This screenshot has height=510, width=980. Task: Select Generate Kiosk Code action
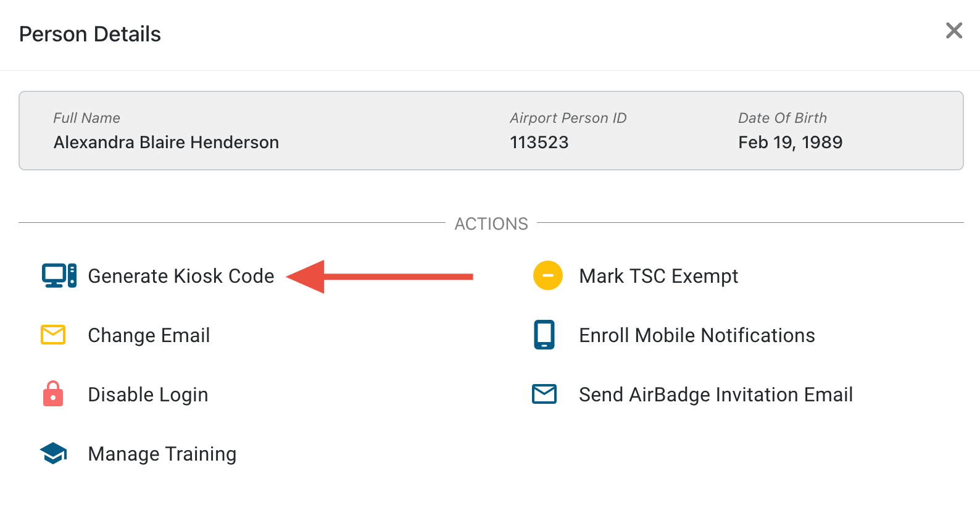tap(181, 276)
